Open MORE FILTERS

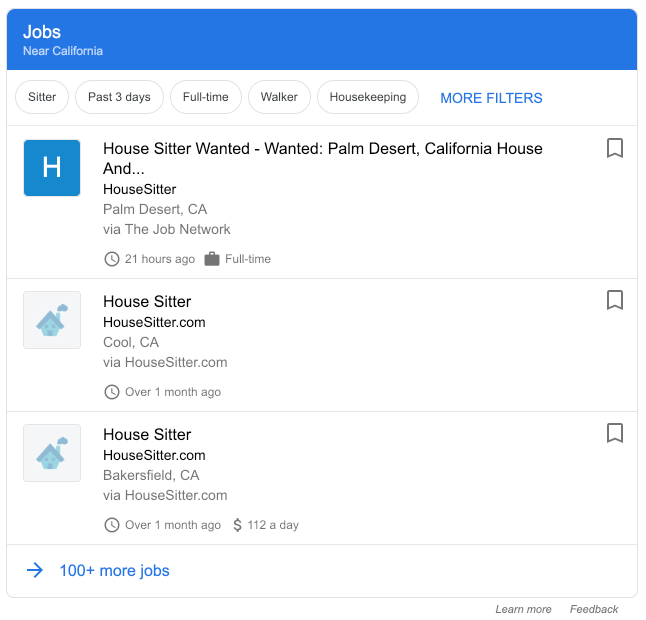coord(491,98)
